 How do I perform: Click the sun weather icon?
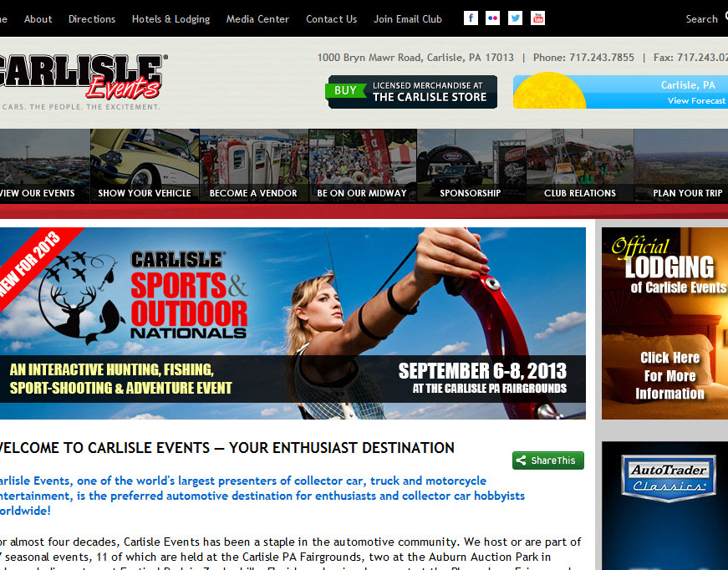point(549,91)
